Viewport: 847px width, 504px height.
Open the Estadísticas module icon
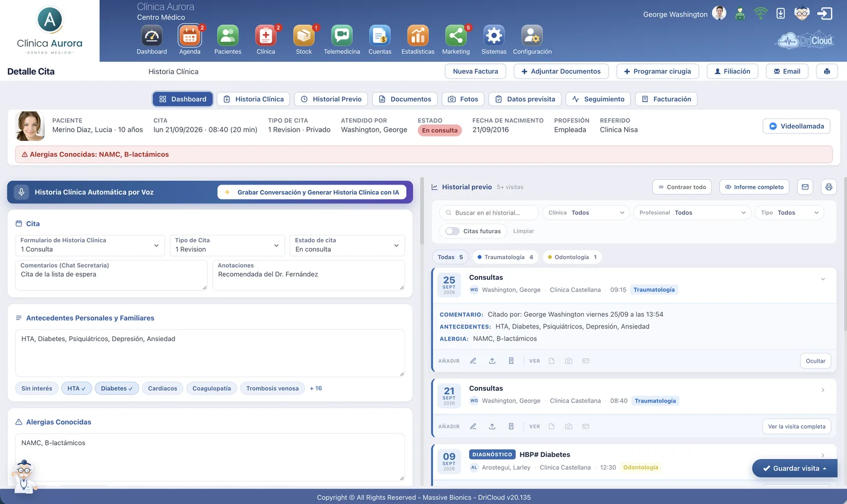click(x=418, y=36)
